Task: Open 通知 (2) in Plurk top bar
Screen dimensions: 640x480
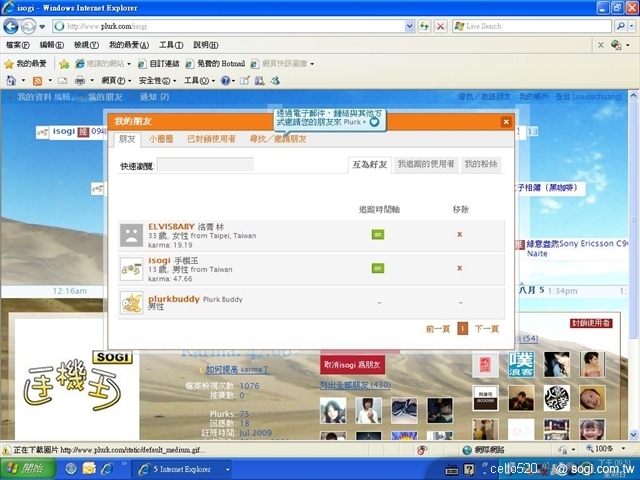Action: tap(154, 97)
